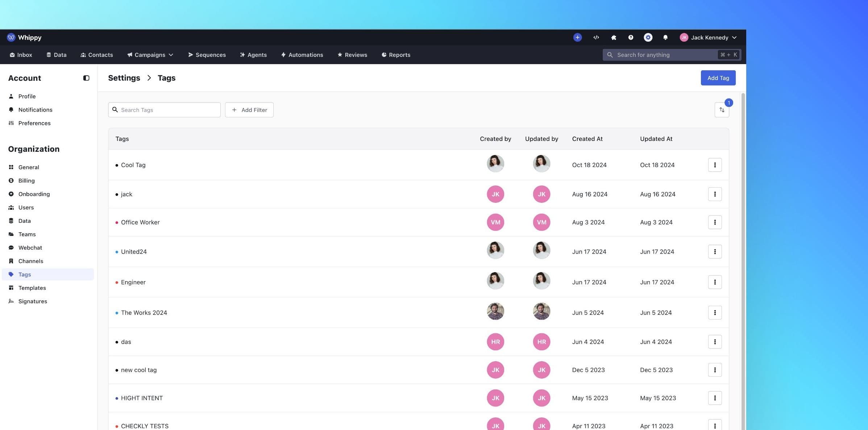Open the help question mark icon
868x430 pixels.
click(x=631, y=37)
